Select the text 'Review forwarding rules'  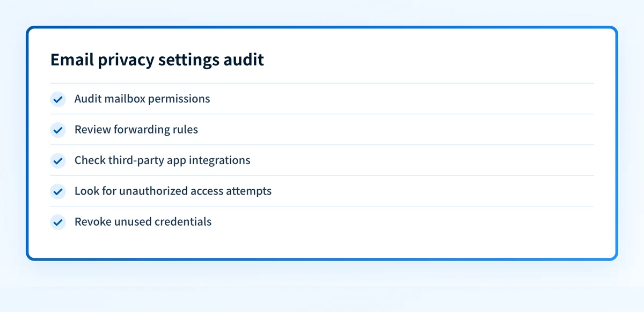[x=136, y=130]
